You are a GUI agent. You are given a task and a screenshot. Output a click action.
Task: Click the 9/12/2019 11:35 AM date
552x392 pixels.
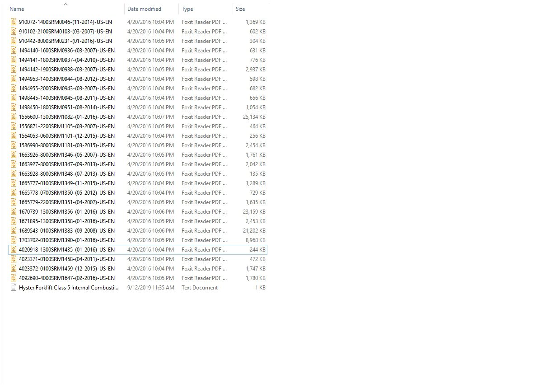[150, 287]
